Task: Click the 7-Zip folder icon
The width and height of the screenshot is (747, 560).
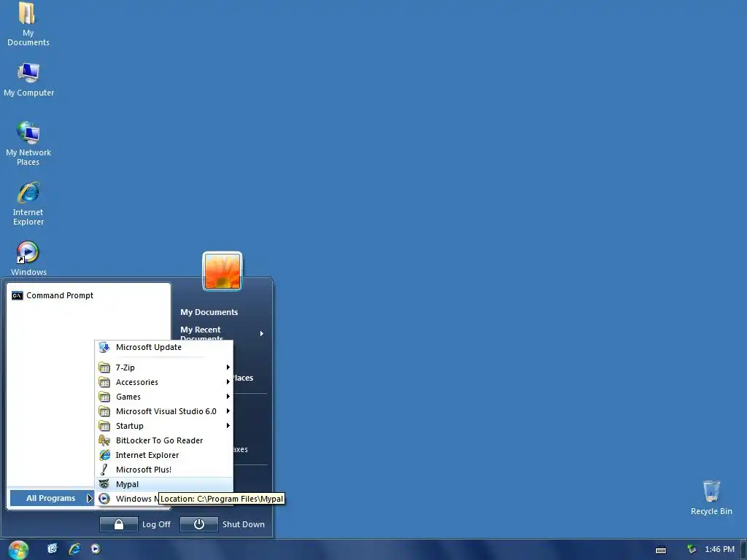Action: tap(104, 367)
